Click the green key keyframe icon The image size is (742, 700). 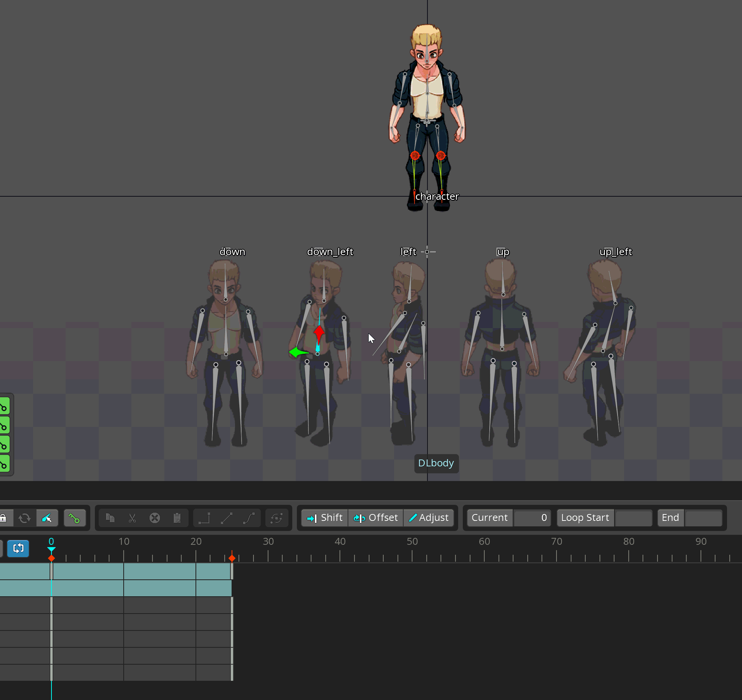[x=75, y=518]
